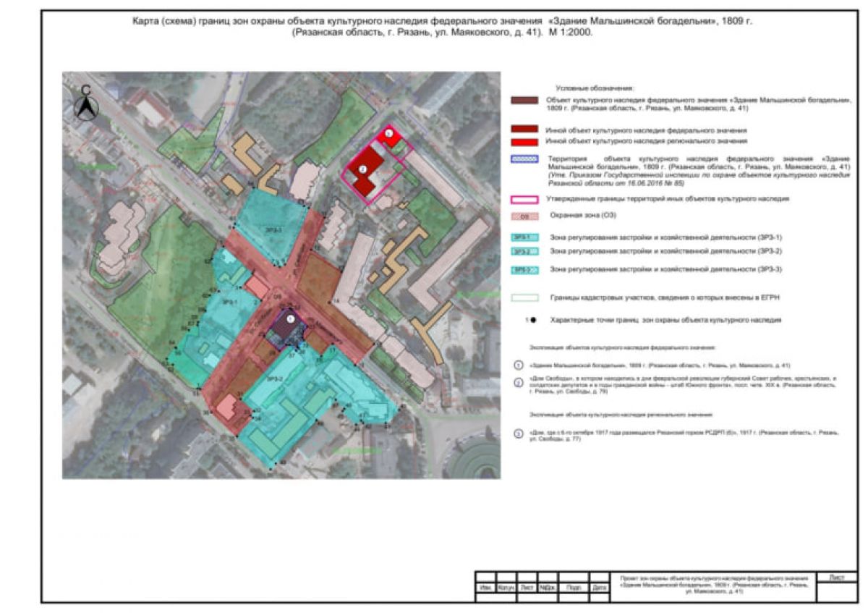868x613 pixels.
Task: Click the pink outlined boundary legend swatch
Action: coord(524,198)
